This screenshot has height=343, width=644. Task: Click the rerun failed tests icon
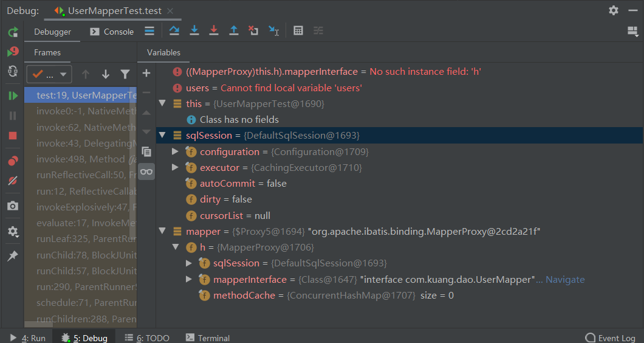(x=13, y=52)
